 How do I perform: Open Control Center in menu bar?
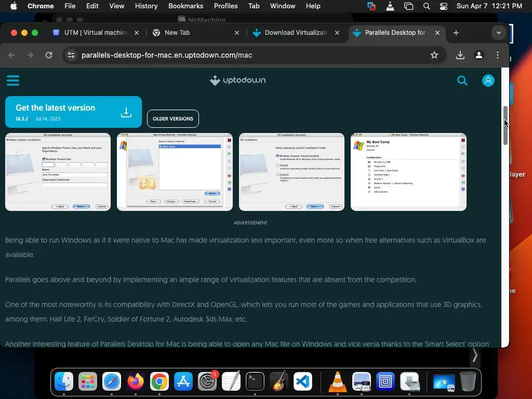pos(444,6)
